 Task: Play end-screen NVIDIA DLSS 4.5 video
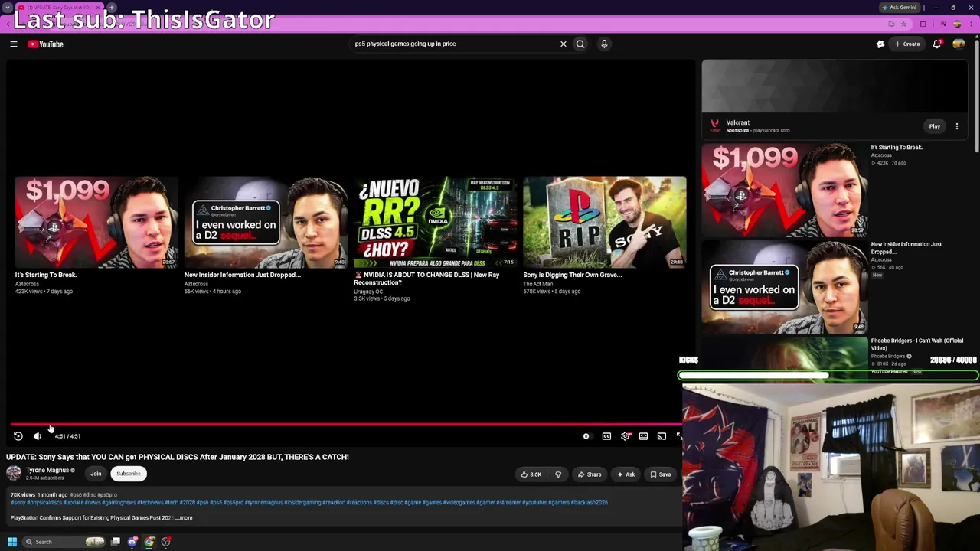435,222
